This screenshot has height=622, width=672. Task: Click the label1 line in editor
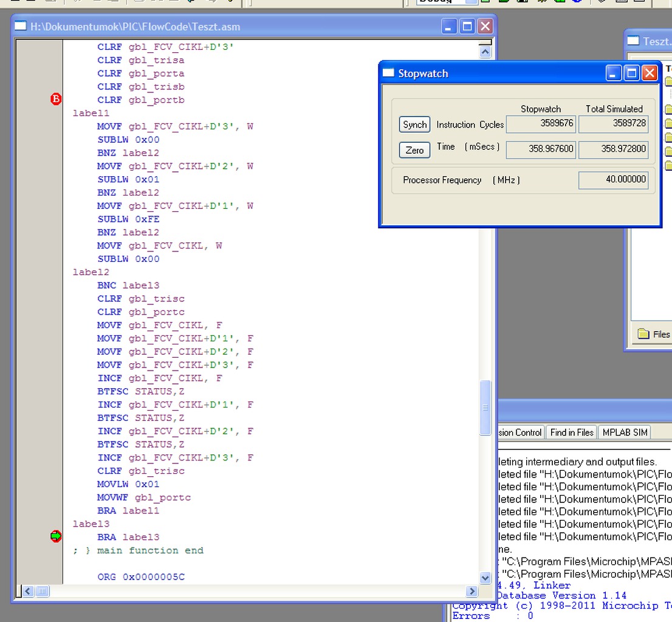(91, 113)
